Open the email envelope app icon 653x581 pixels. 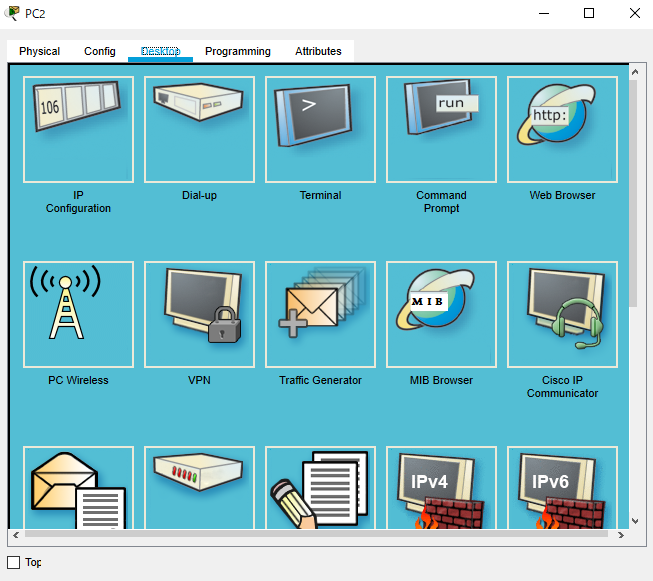tap(78, 488)
